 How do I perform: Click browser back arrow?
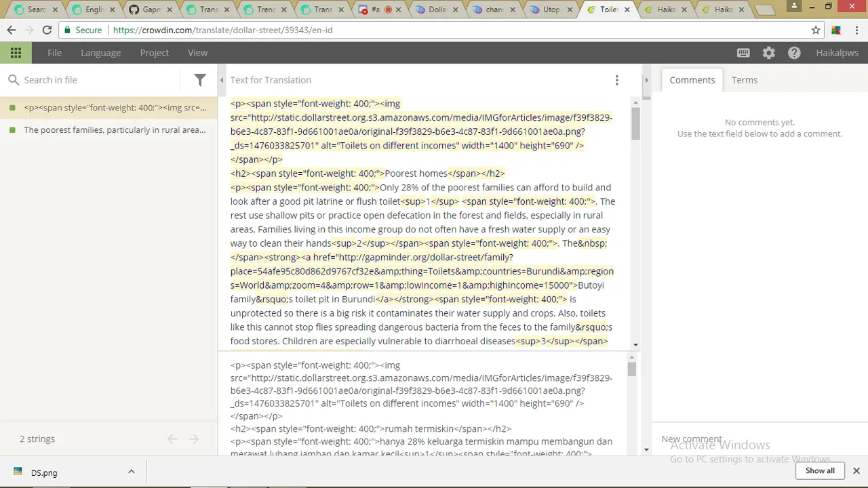coord(12,30)
